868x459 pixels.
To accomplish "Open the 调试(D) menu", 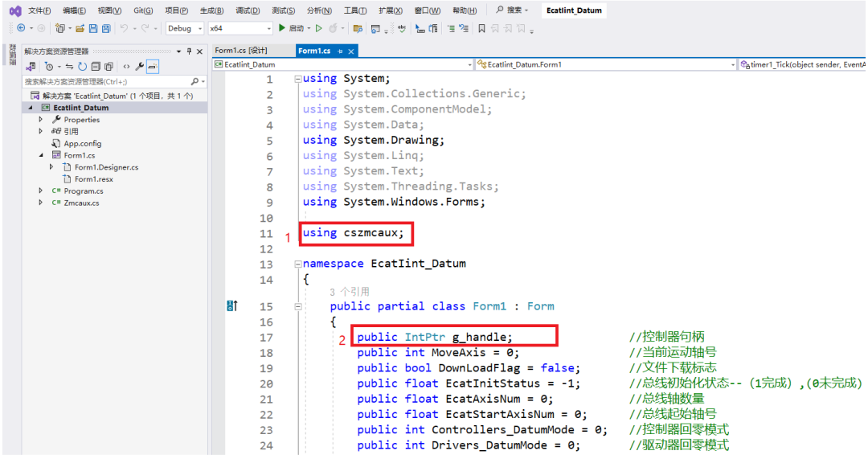I will 248,10.
